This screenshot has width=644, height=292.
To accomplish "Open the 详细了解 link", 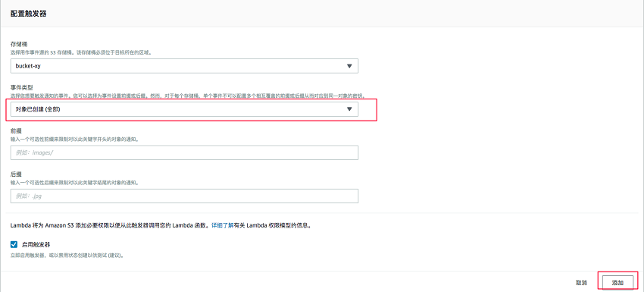I will (222, 225).
